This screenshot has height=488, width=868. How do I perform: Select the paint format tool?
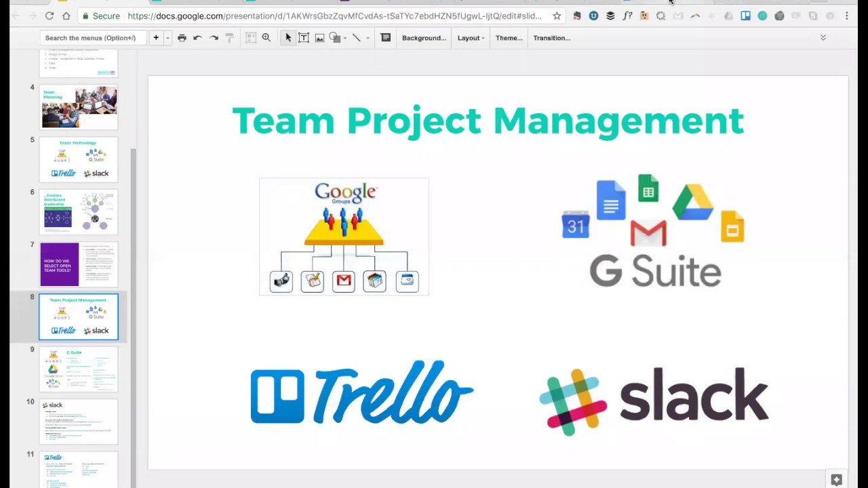pos(230,38)
